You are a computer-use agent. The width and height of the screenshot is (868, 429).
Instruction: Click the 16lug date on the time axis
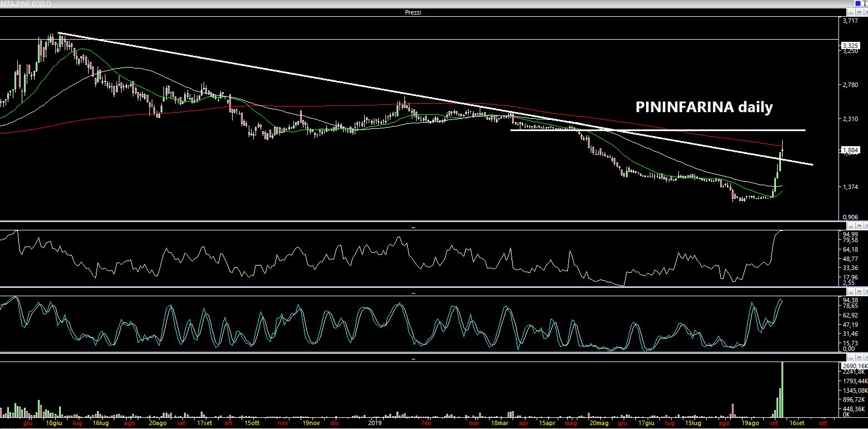point(100,423)
